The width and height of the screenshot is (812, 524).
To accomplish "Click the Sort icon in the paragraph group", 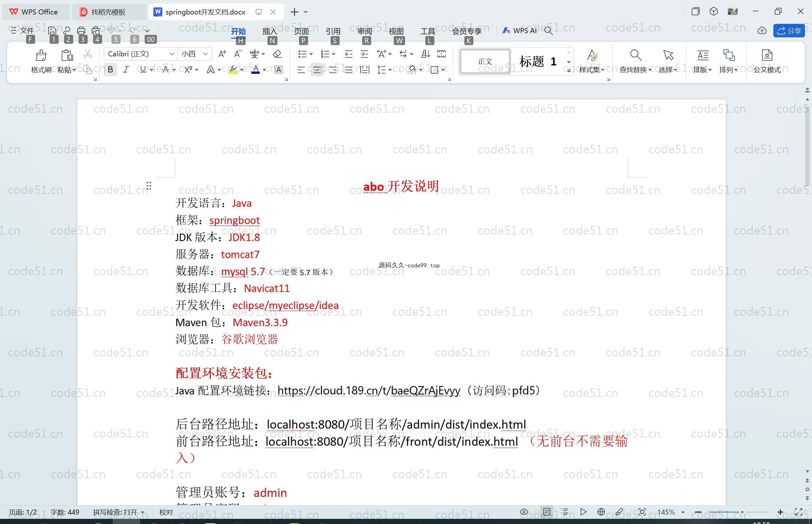I will pyautogui.click(x=426, y=54).
